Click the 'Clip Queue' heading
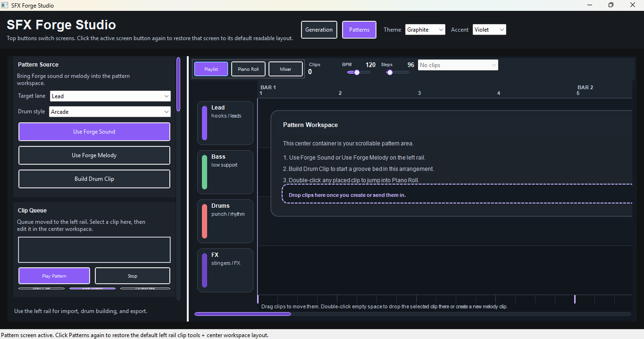This screenshot has width=644, height=339. click(32, 211)
